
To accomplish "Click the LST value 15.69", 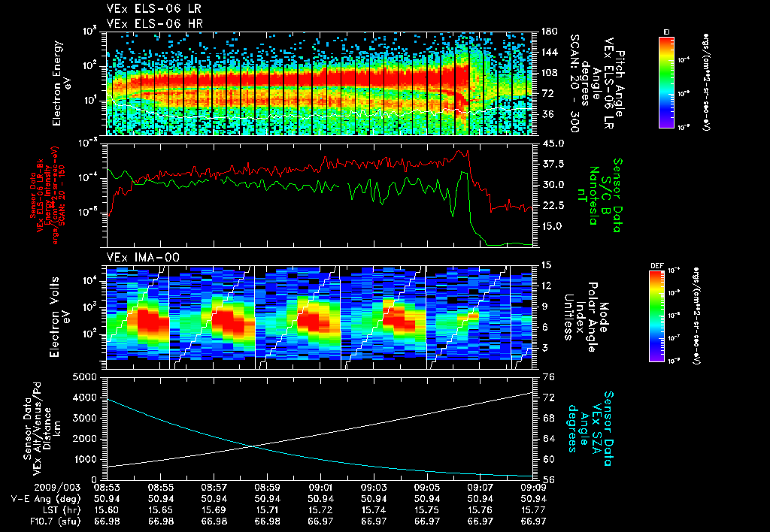I will [x=214, y=510].
